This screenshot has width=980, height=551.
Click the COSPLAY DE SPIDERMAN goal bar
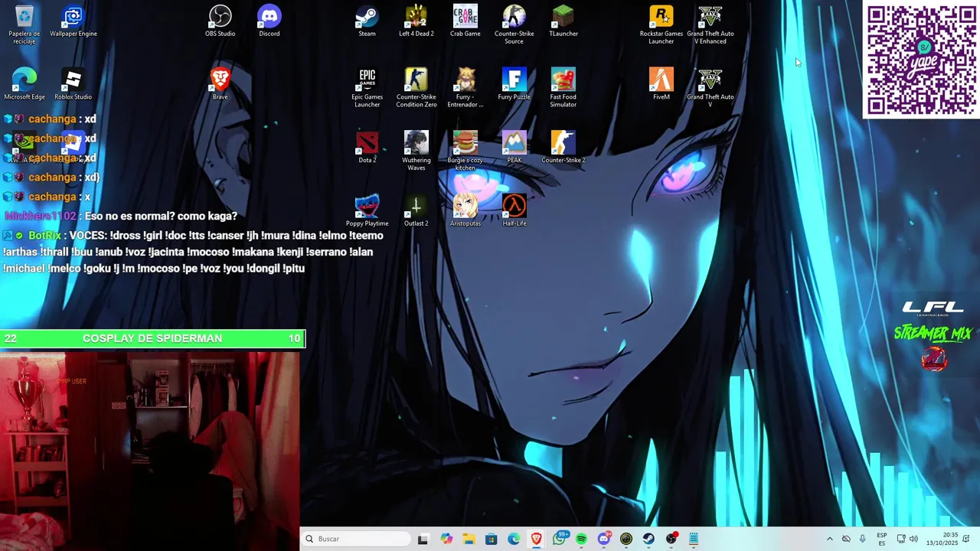(152, 338)
